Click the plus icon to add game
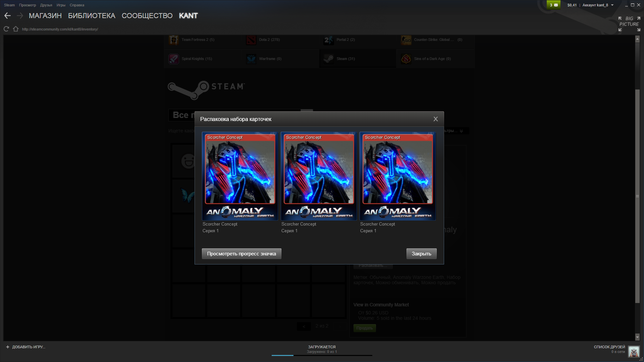This screenshot has height=362, width=644. (8, 347)
